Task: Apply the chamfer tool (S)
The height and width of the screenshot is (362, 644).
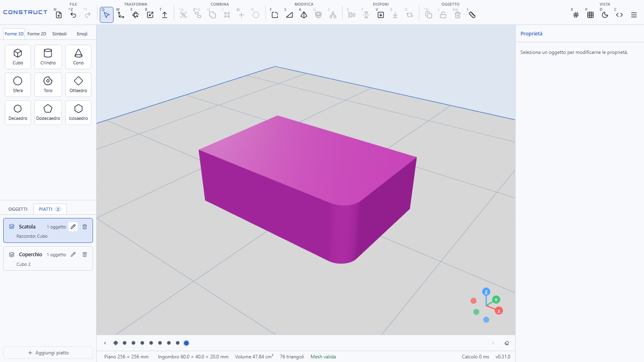Action: pos(289,15)
